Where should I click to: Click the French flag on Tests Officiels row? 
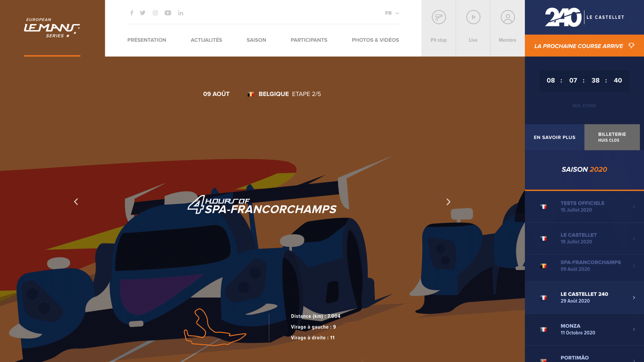pos(543,207)
